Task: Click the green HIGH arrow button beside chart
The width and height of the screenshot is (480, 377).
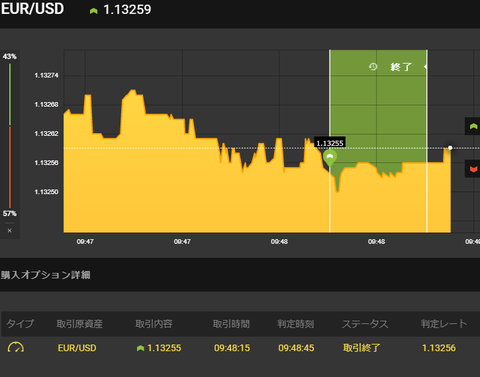Action: pyautogui.click(x=473, y=126)
